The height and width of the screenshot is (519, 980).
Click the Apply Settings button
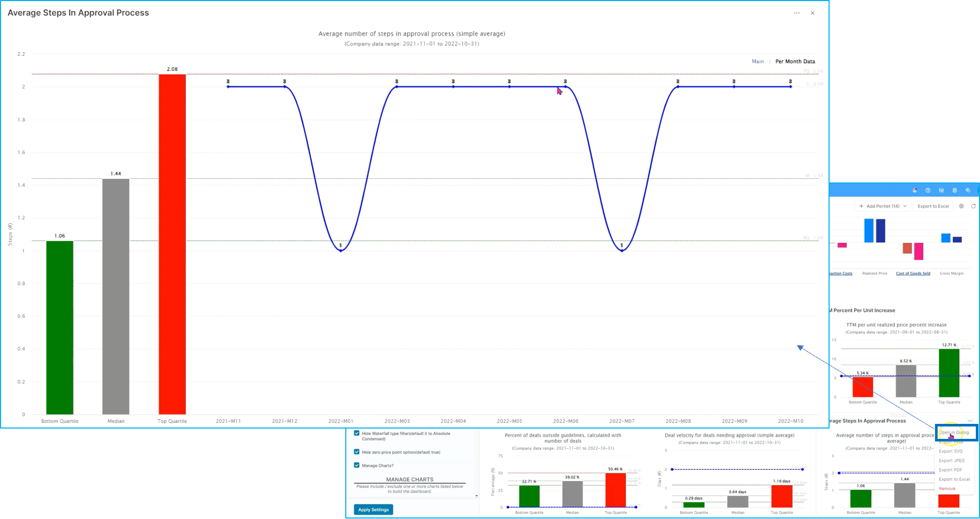[373, 510]
